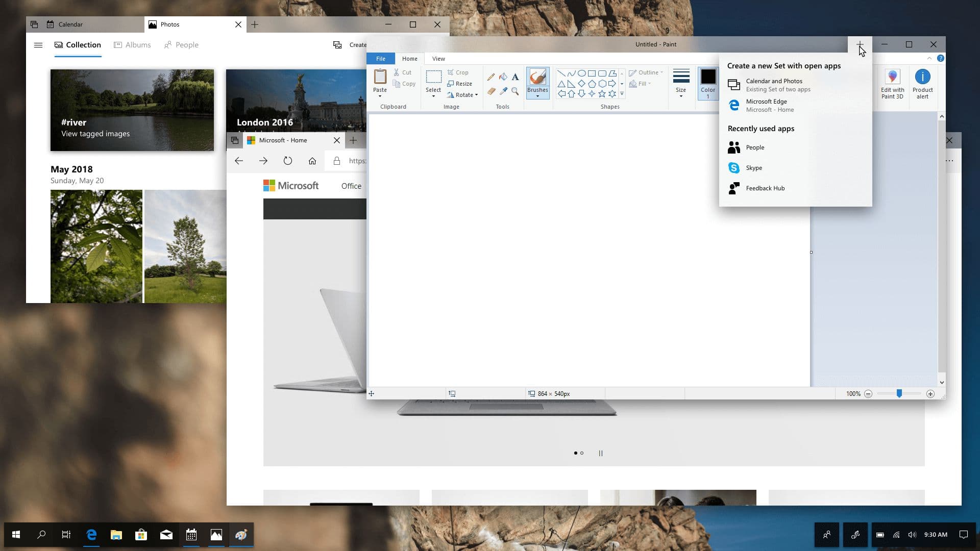This screenshot has height=551, width=980.
Task: Expand the Select tool dropdown
Action: (x=433, y=95)
